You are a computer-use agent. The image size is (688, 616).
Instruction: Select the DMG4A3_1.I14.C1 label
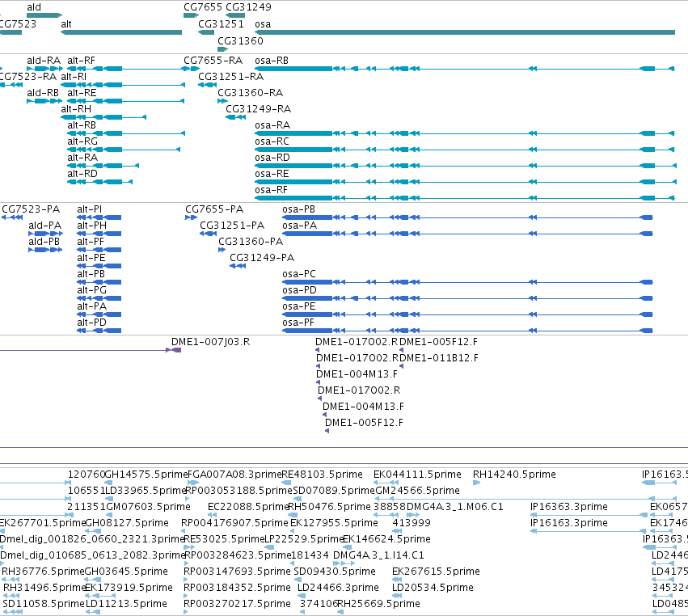click(378, 555)
